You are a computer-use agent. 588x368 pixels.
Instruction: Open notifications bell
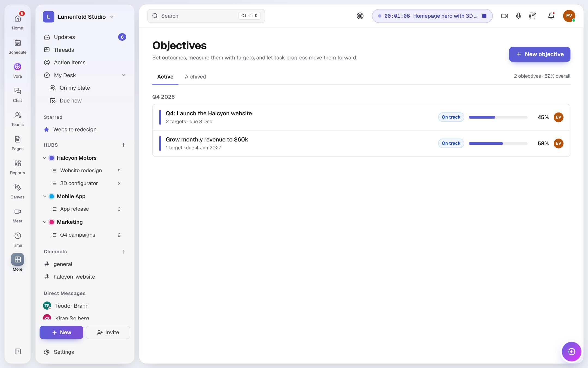(x=551, y=16)
